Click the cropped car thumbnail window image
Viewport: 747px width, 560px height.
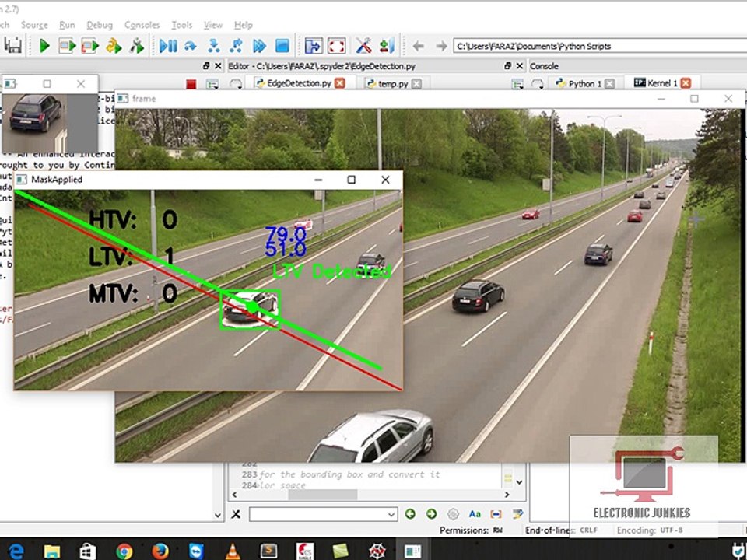click(50, 123)
